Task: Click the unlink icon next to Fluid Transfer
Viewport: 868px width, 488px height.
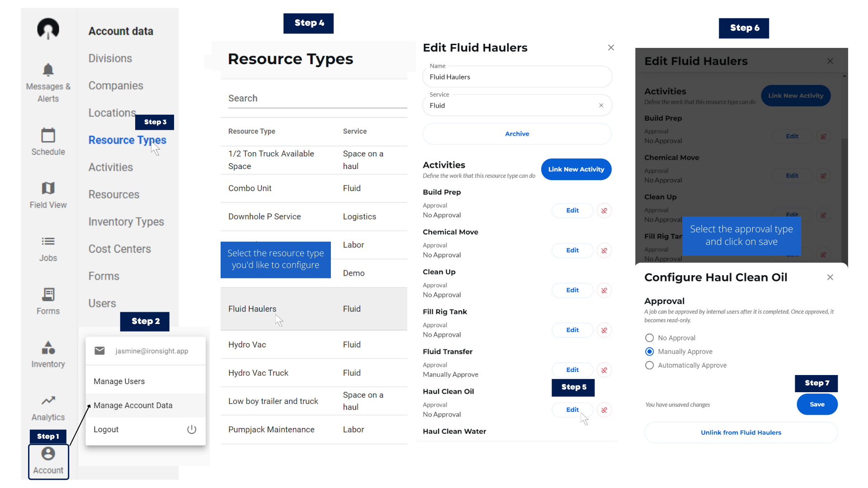Action: pyautogui.click(x=604, y=370)
